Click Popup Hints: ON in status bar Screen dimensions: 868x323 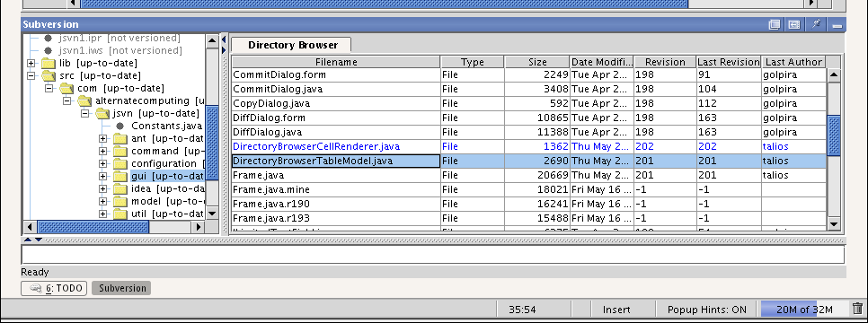point(706,310)
